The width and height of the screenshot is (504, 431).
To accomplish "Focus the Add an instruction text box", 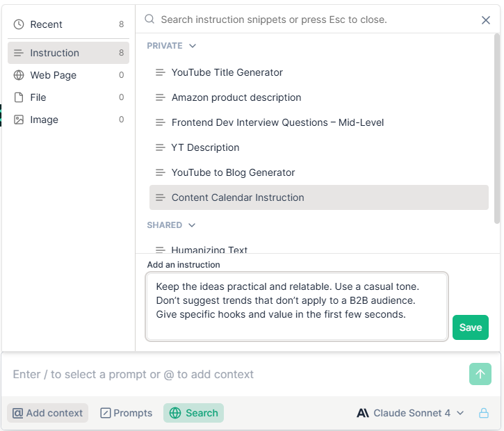I will point(297,307).
